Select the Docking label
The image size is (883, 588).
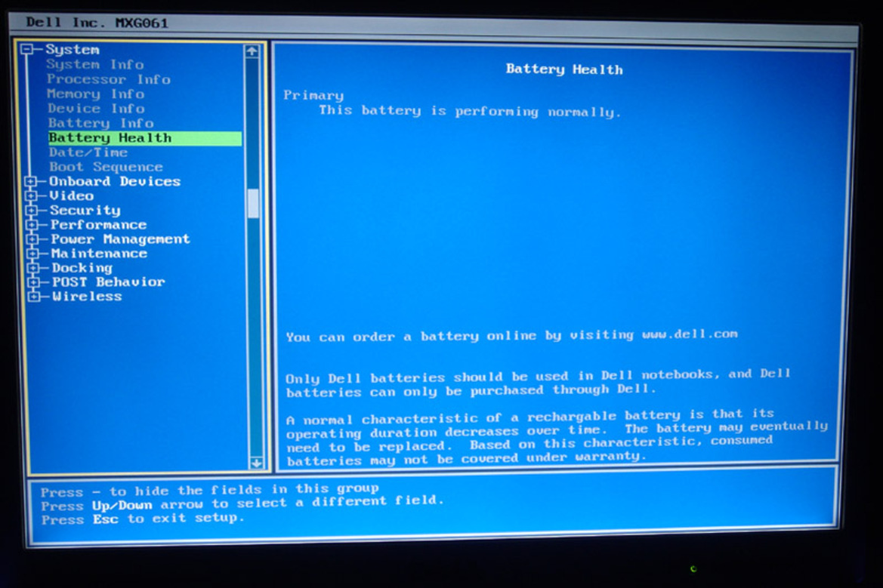82,268
